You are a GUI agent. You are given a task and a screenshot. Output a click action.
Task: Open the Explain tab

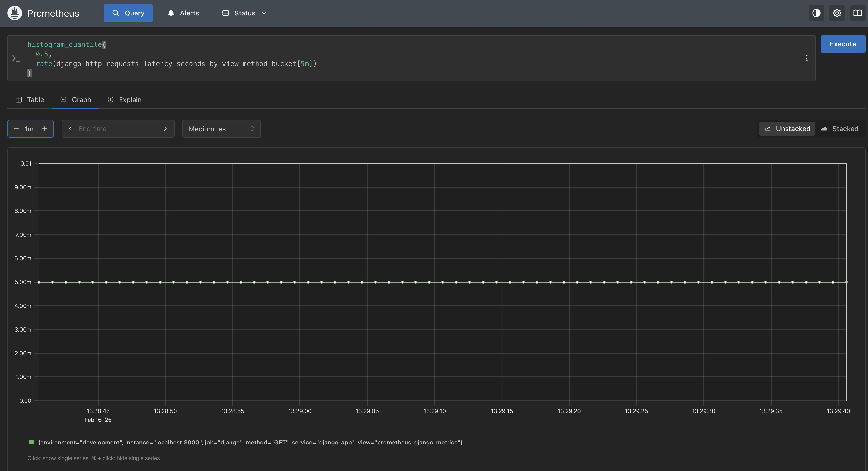point(124,100)
